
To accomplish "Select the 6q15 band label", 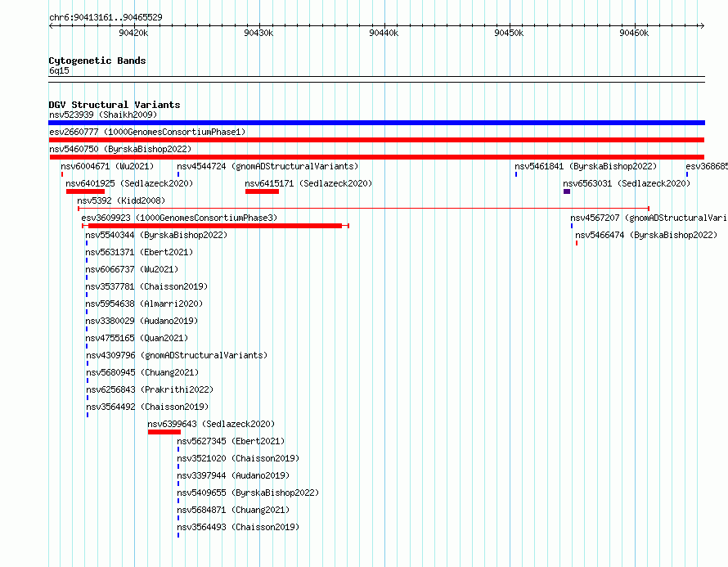I will (x=59, y=70).
